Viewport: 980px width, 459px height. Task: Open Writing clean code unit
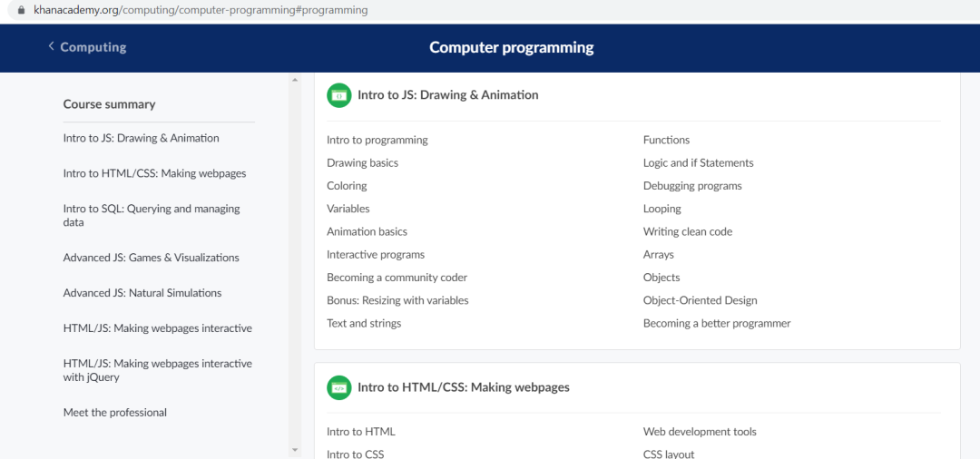(688, 231)
